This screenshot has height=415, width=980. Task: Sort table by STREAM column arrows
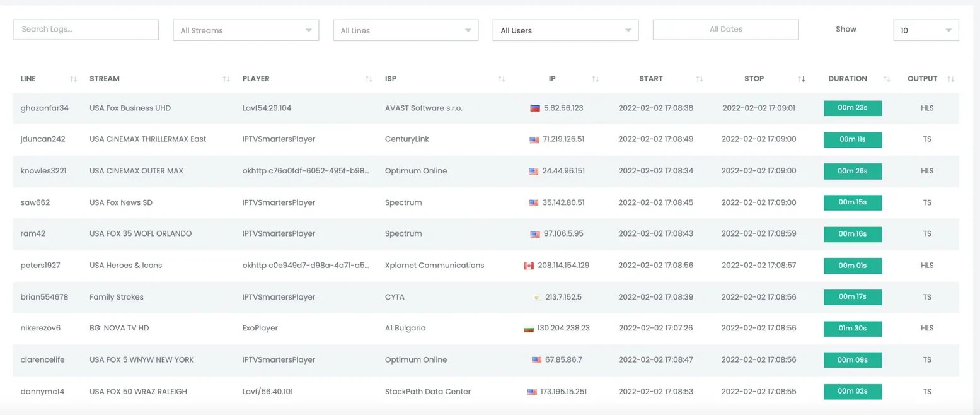(x=226, y=79)
